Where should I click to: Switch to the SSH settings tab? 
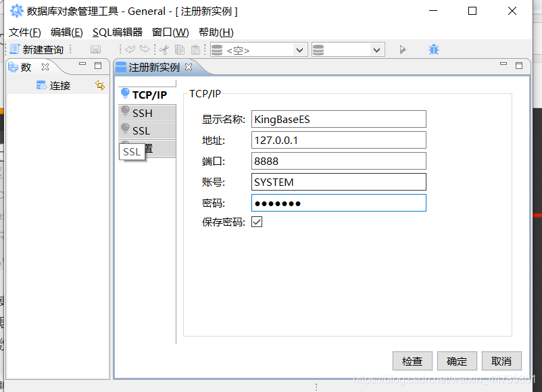coord(147,113)
